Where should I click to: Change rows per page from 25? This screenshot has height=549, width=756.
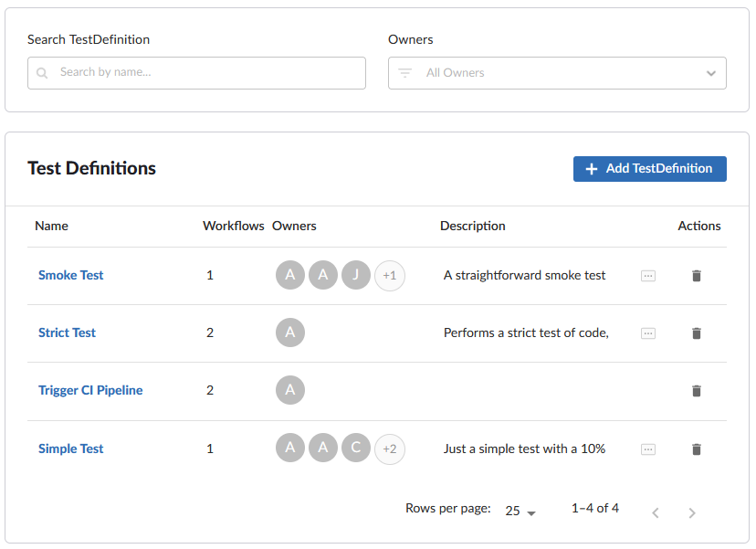[520, 512]
